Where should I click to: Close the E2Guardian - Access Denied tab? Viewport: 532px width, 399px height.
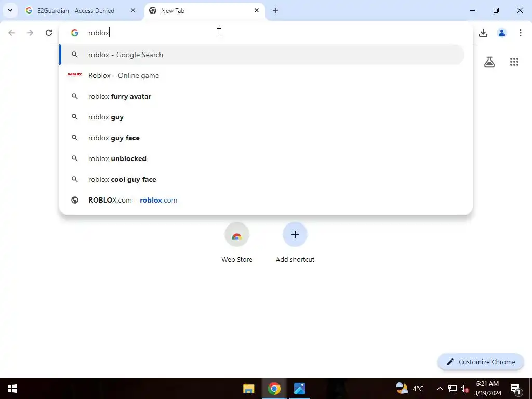click(x=133, y=10)
